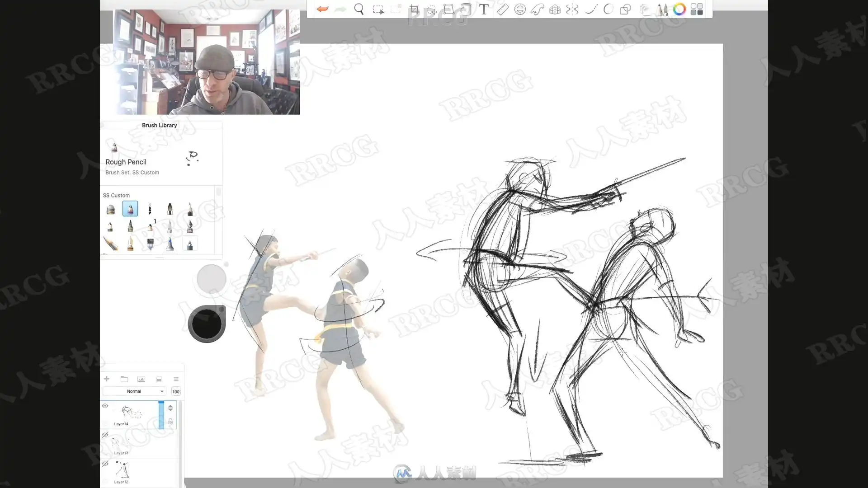Open the layer panel menu icon
The image size is (868, 488).
176,379
